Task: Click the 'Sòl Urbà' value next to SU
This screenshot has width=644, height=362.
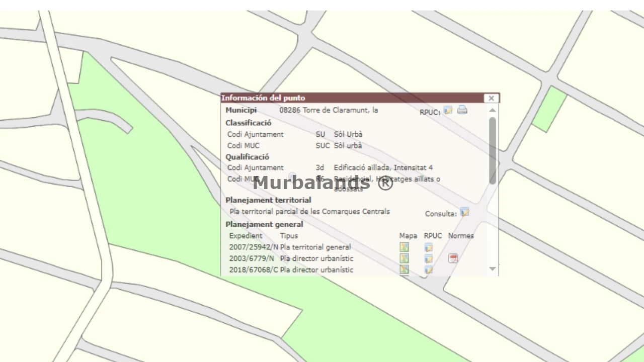Action: click(348, 134)
